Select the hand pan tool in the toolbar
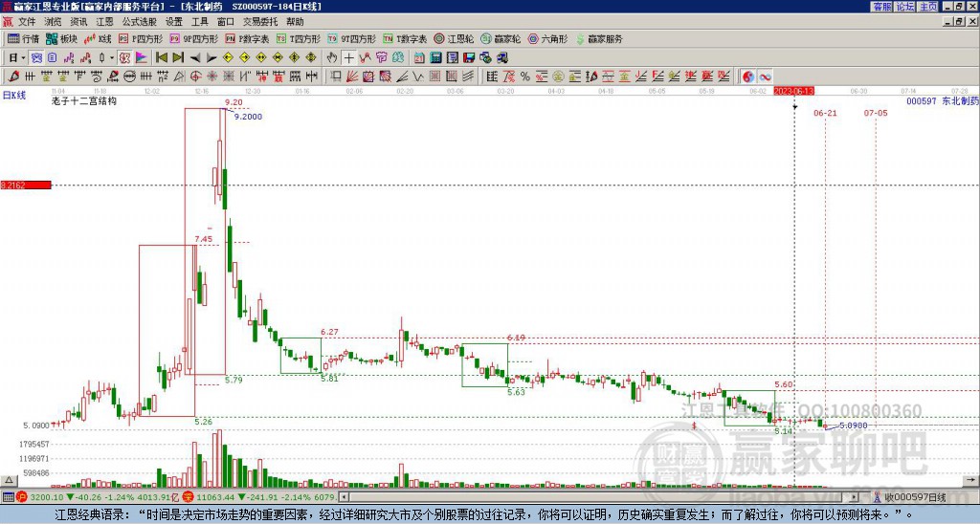This screenshot has width=980, height=524. [x=332, y=57]
